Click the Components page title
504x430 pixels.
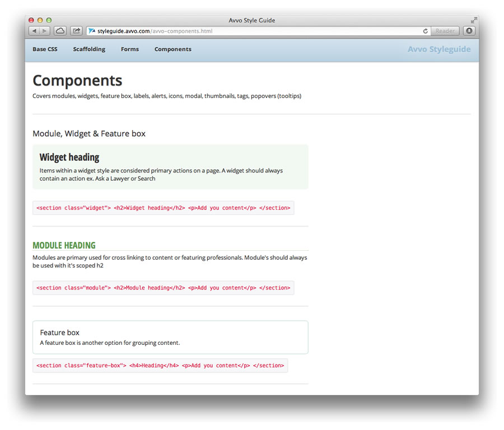point(77,81)
